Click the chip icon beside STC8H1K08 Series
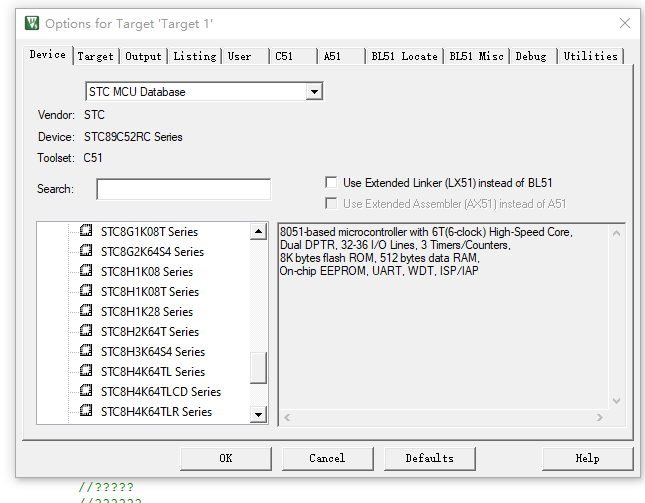Viewport: 645px width, 503px height. coord(86,271)
